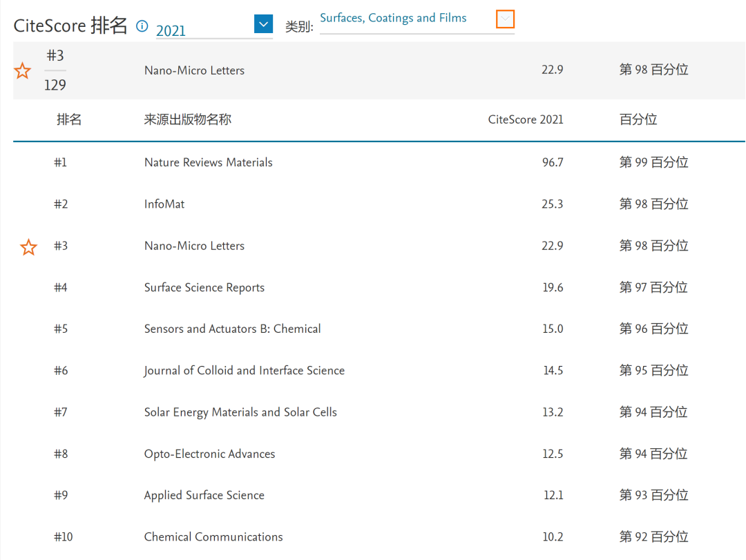746x560 pixels.
Task: Select CiteScore value 13.2
Action: click(553, 412)
